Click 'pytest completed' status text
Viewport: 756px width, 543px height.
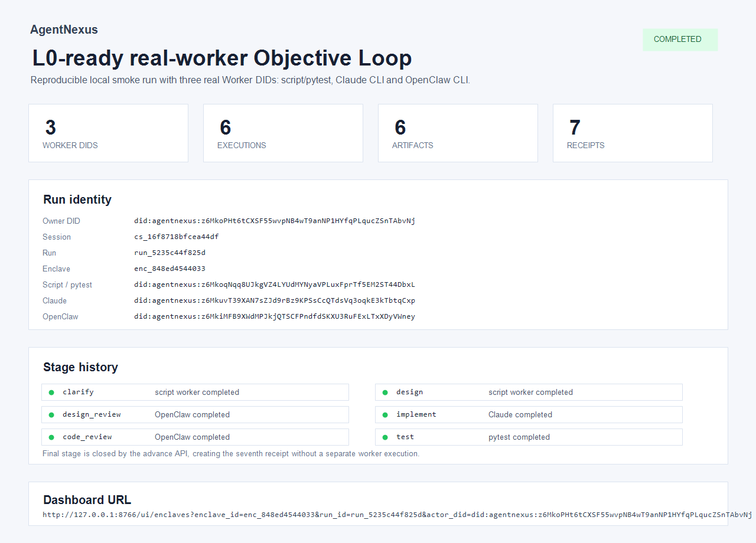(519, 437)
